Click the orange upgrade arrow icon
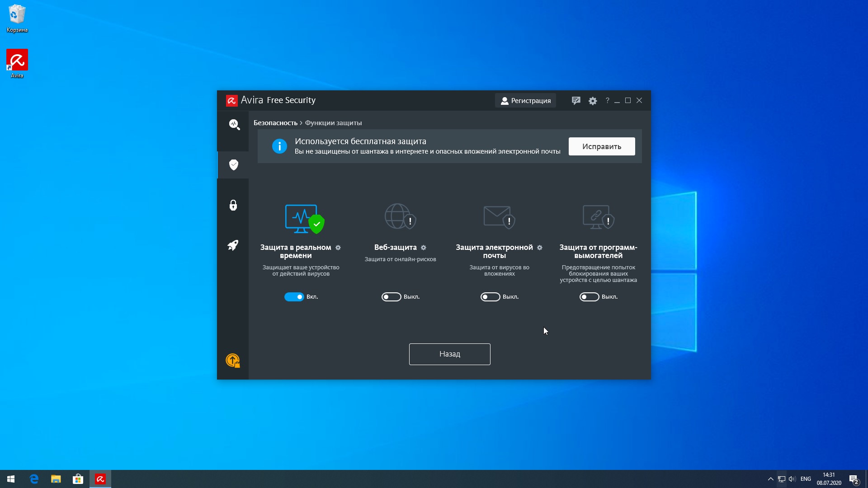This screenshot has height=488, width=868. point(233,360)
